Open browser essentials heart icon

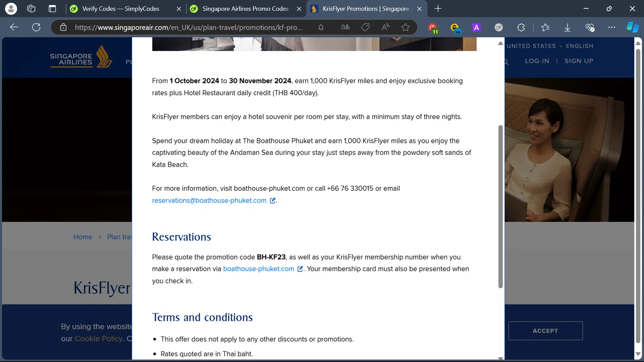pos(590,27)
